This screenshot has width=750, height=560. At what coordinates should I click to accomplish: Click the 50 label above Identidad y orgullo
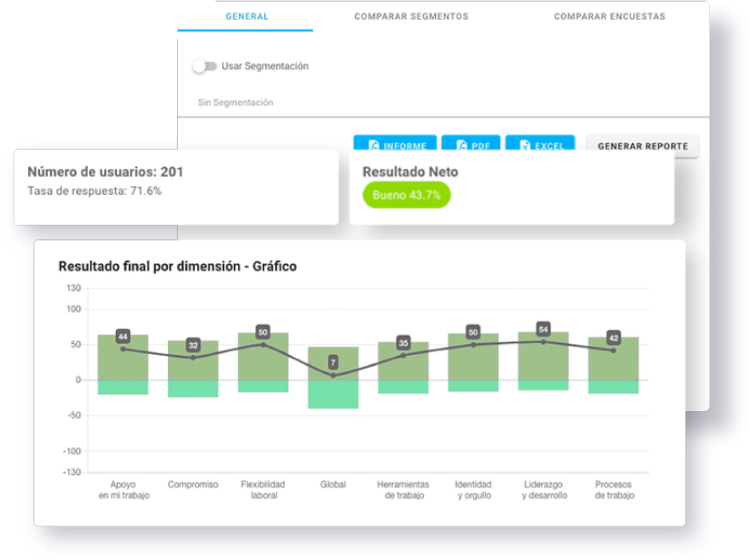(473, 332)
